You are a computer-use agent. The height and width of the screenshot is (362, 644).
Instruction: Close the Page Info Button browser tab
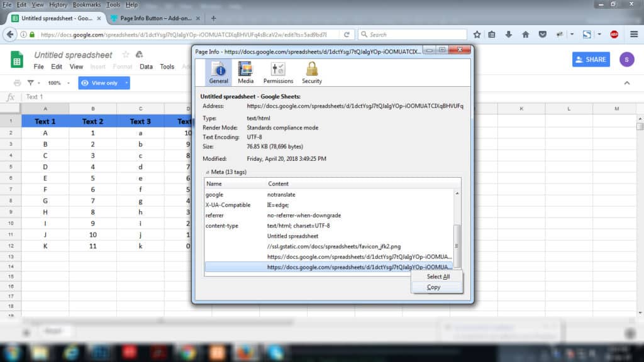coord(198,18)
